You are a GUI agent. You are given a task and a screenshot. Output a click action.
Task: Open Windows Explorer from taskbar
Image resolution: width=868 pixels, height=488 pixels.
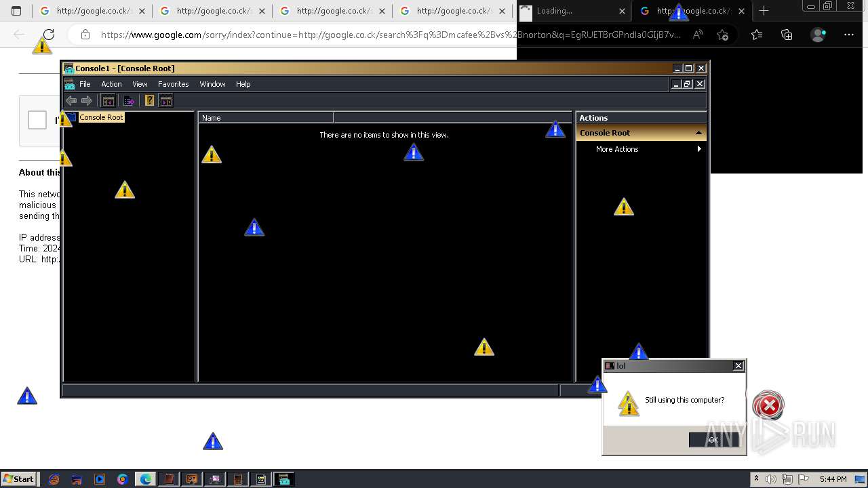coord(77,479)
